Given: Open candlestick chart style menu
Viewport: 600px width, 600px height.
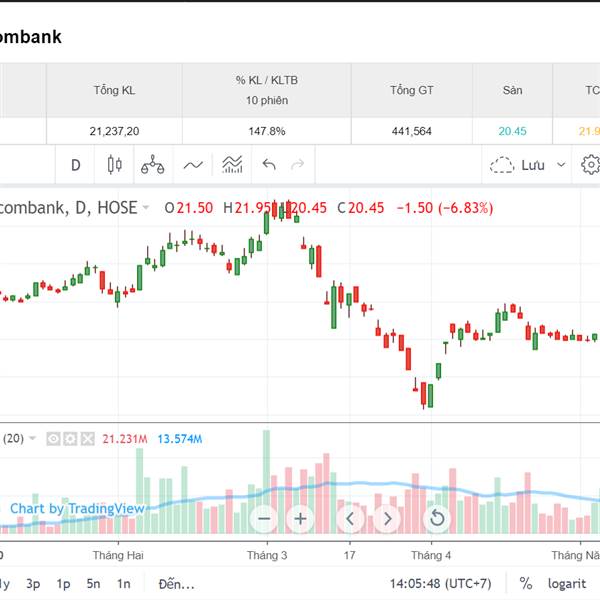Looking at the screenshot, I should (114, 165).
